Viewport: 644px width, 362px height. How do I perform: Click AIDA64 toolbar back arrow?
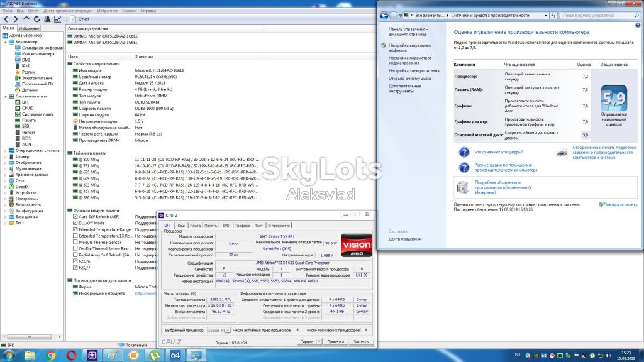tap(6, 19)
